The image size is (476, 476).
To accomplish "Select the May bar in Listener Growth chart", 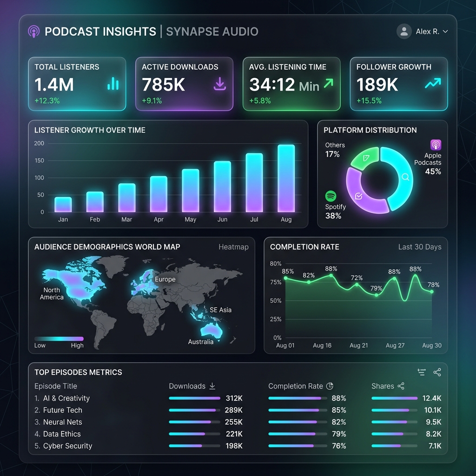I will 190,190.
